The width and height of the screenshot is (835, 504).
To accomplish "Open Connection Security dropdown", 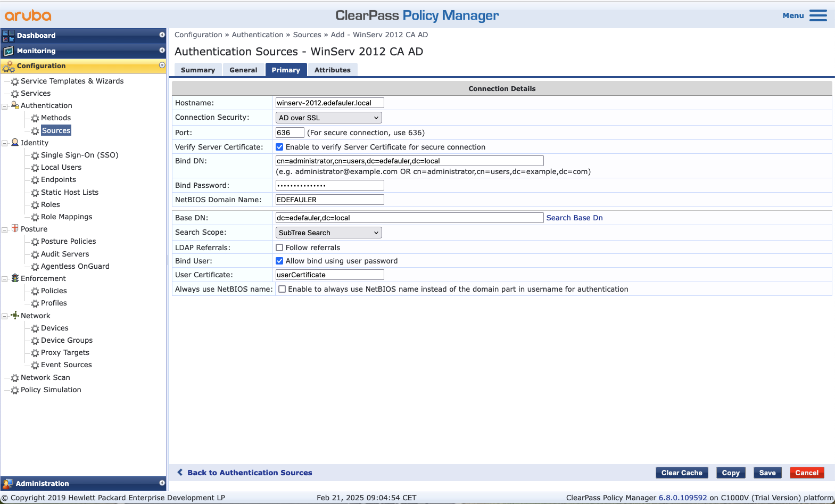I will click(x=328, y=118).
